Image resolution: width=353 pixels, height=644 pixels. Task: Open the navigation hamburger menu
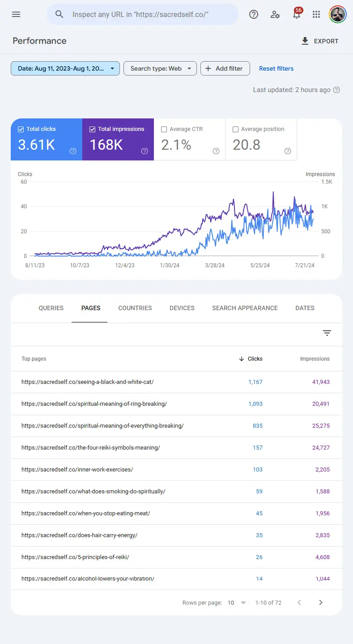click(16, 14)
